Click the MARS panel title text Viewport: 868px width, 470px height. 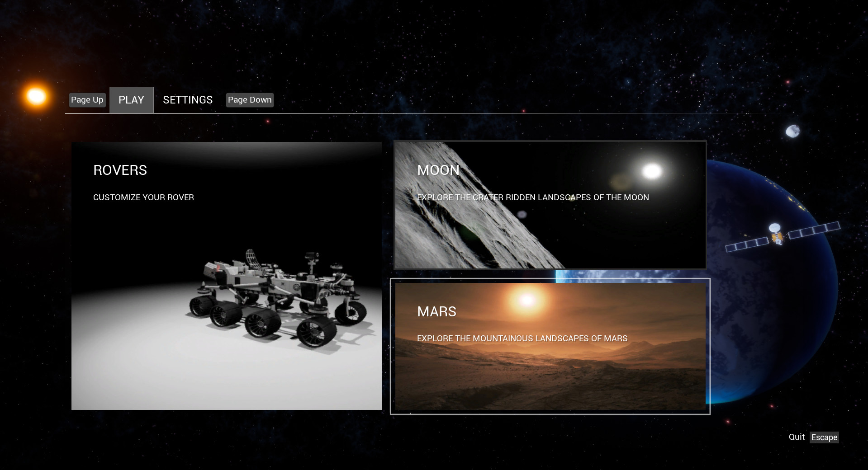click(x=437, y=311)
